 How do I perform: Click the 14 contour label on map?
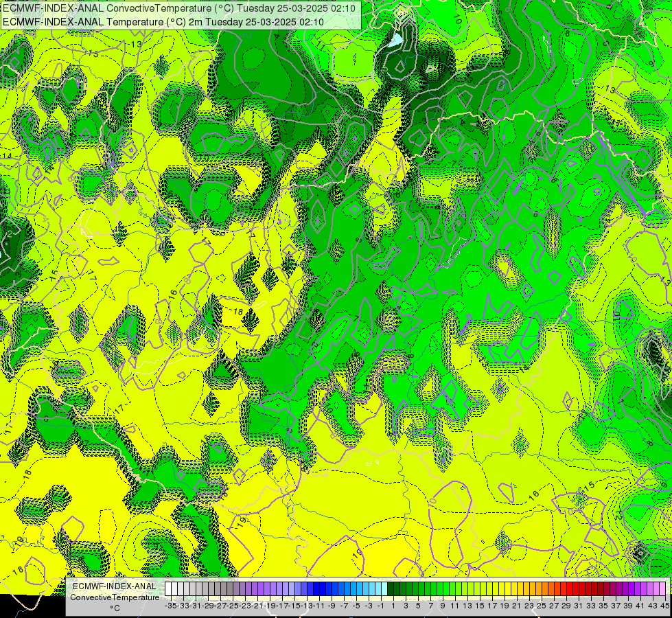[6, 157]
